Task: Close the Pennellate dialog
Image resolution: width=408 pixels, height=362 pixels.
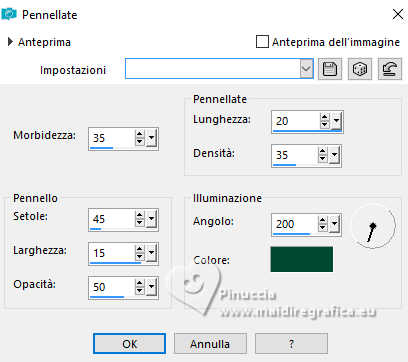Action: click(398, 14)
